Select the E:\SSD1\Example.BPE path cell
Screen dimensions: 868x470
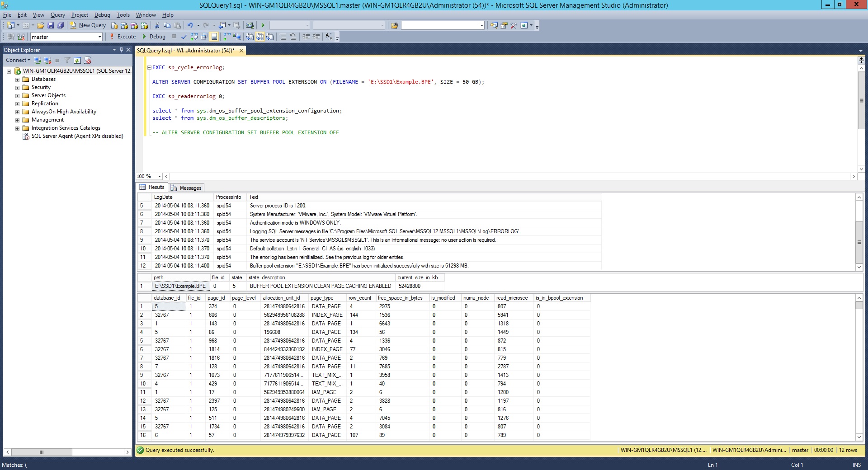pyautogui.click(x=180, y=286)
